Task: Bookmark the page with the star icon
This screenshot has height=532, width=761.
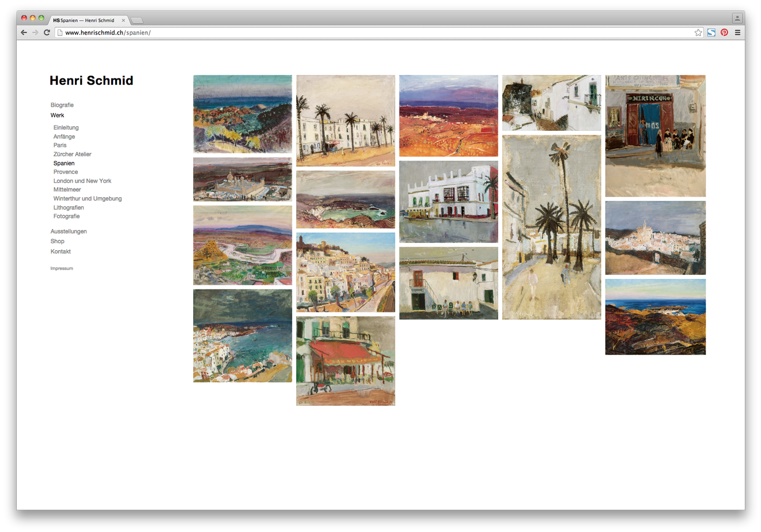Action: click(x=698, y=33)
